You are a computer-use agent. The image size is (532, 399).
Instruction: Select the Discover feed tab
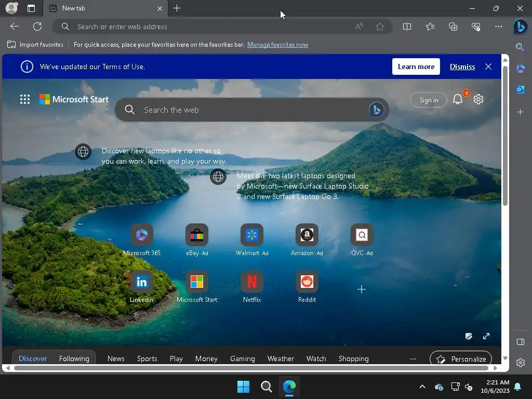click(x=33, y=358)
